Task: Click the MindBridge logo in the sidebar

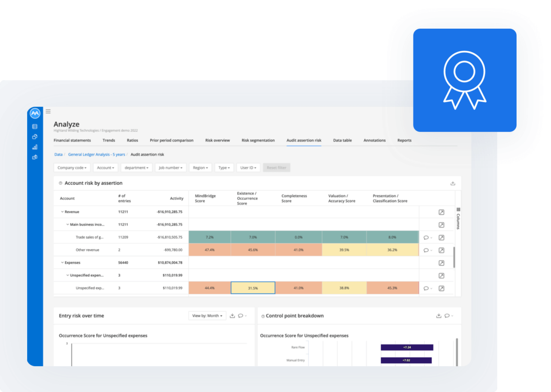Action: coord(34,113)
